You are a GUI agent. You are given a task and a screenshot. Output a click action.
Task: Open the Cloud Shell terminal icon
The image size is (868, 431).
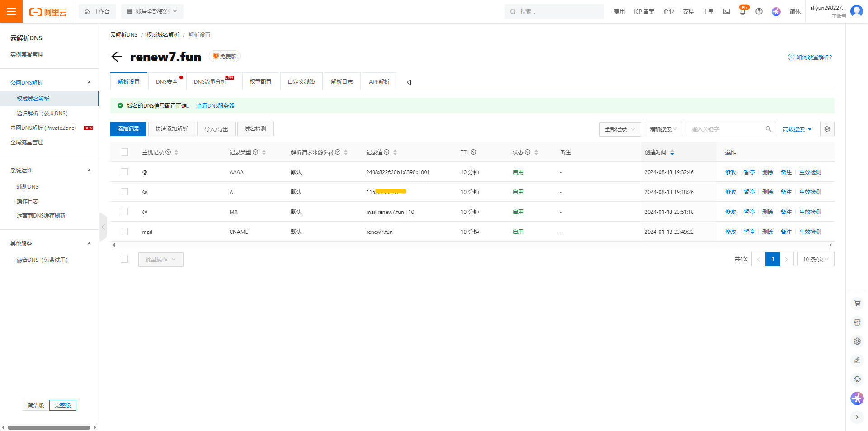pyautogui.click(x=726, y=12)
